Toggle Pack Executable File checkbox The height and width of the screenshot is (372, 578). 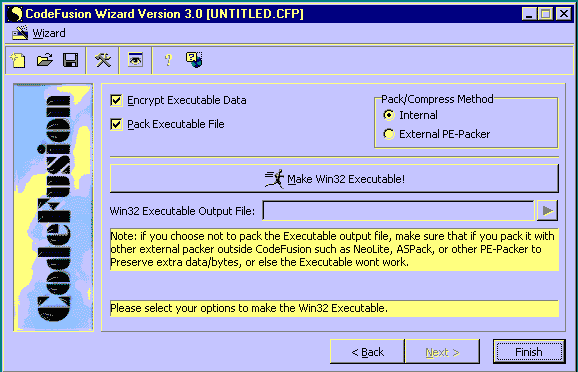click(x=116, y=124)
